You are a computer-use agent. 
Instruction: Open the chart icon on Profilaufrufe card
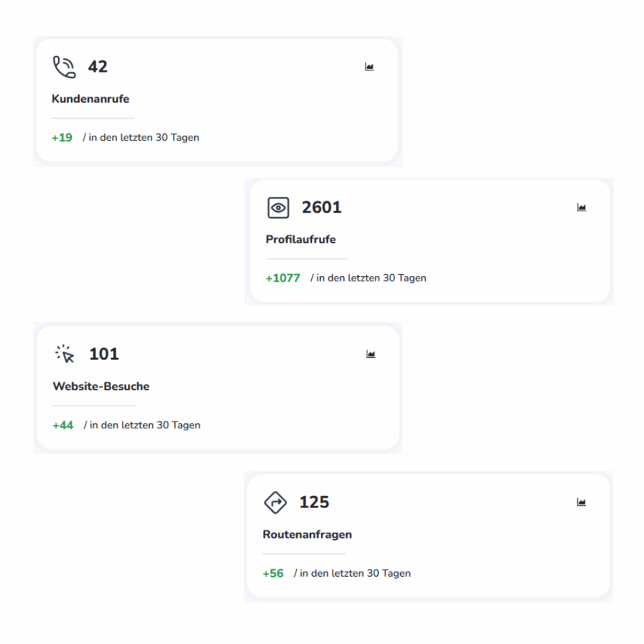[x=582, y=208]
